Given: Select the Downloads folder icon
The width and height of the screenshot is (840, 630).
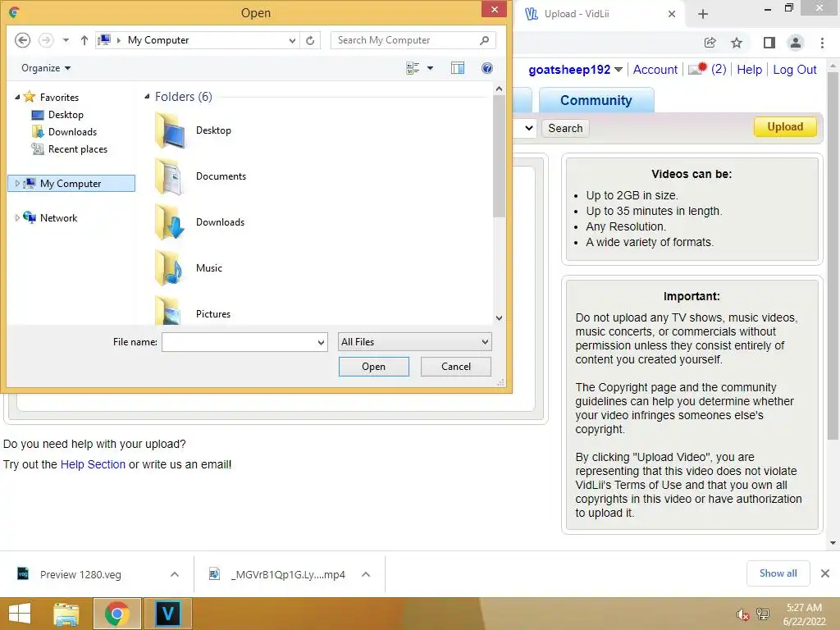Looking at the screenshot, I should coord(171,222).
